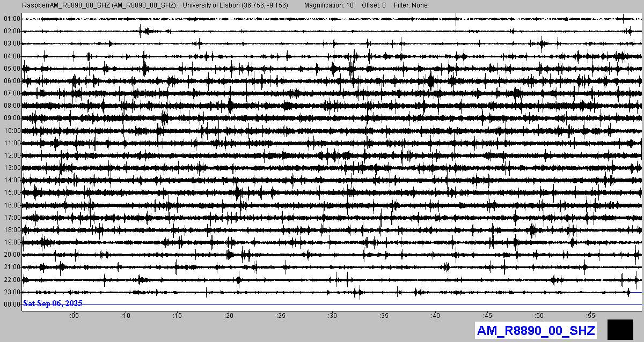Click the :05 minute axis label
Viewport: 644px width, 342px height.
click(74, 315)
